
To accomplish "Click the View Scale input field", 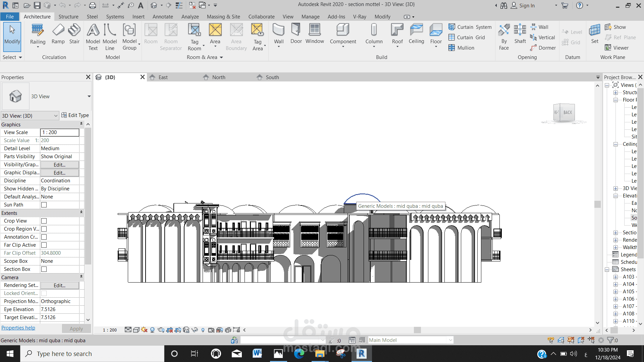I will coord(60,132).
